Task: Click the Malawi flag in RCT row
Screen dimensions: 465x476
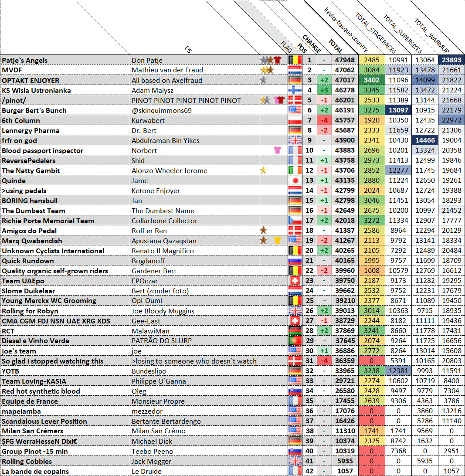Action: coord(295,330)
